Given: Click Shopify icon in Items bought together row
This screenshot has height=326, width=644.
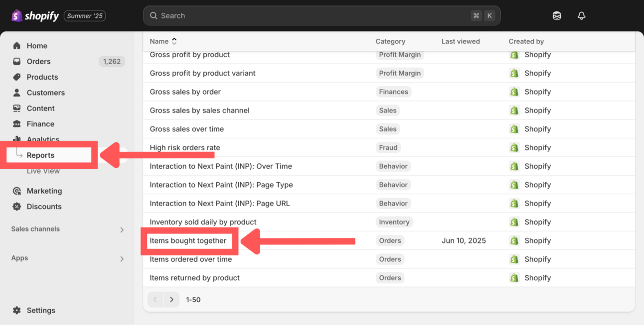Looking at the screenshot, I should (x=514, y=241).
